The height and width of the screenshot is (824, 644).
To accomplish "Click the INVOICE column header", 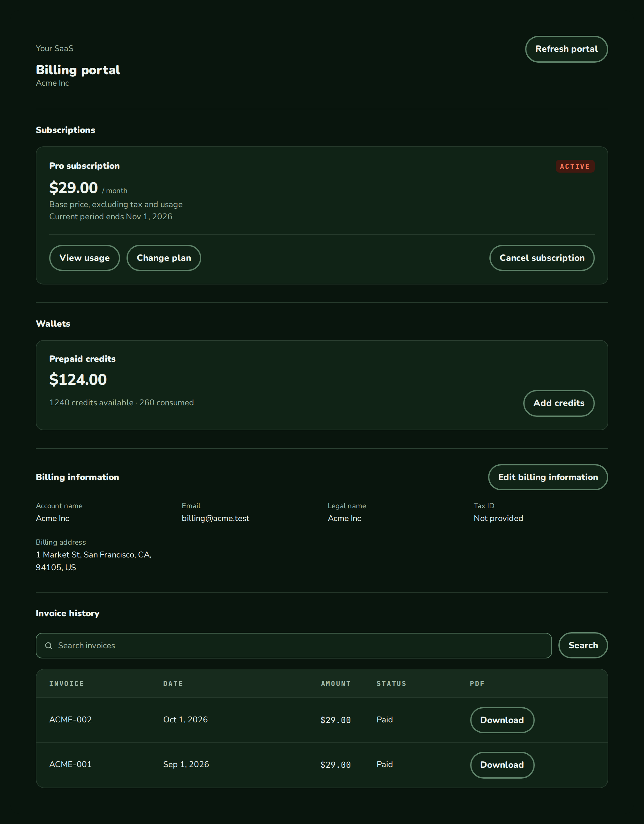I will (67, 684).
